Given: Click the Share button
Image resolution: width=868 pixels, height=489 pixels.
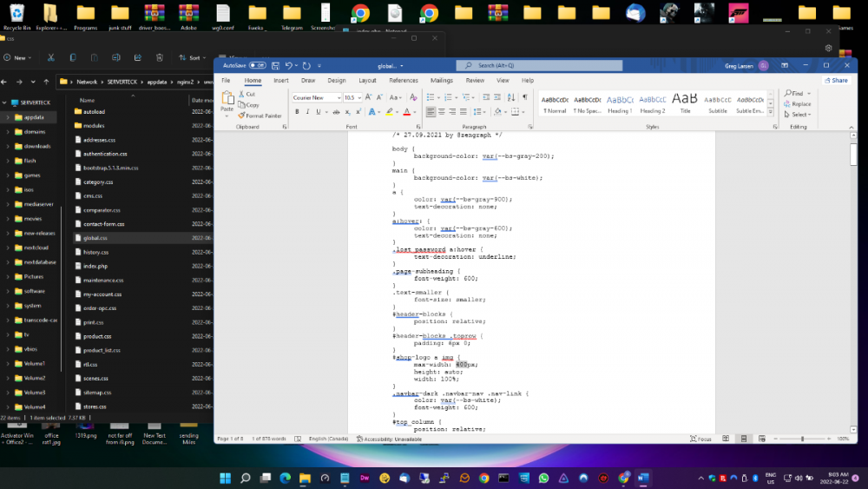Looking at the screenshot, I should [837, 80].
